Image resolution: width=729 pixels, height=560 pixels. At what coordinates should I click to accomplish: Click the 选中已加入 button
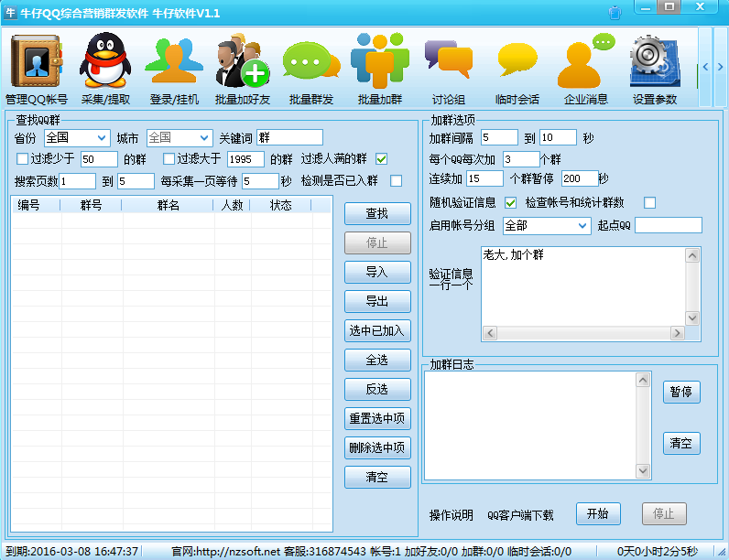377,330
